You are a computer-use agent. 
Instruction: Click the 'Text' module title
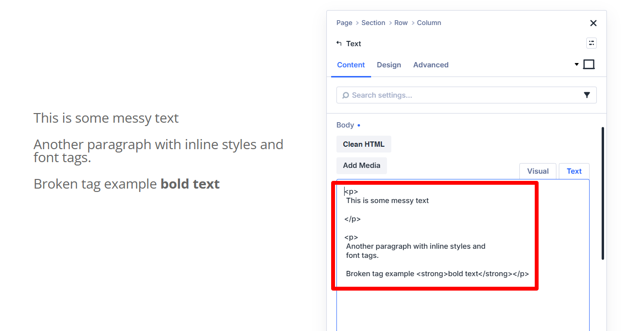(x=353, y=44)
